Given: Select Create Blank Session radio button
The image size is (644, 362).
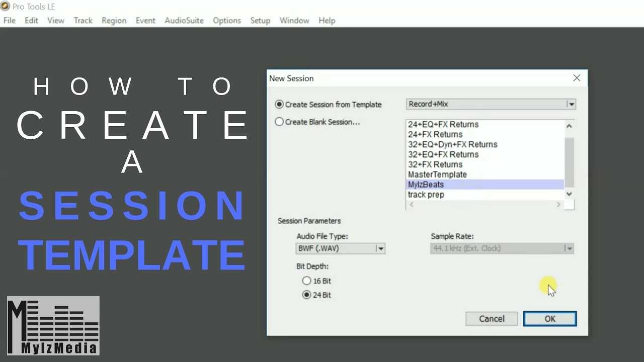Looking at the screenshot, I should tap(279, 122).
